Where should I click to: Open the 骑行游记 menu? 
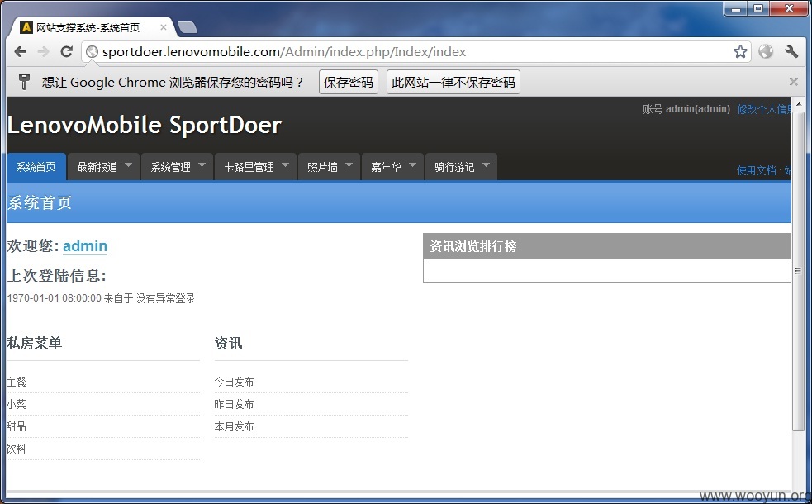[462, 167]
